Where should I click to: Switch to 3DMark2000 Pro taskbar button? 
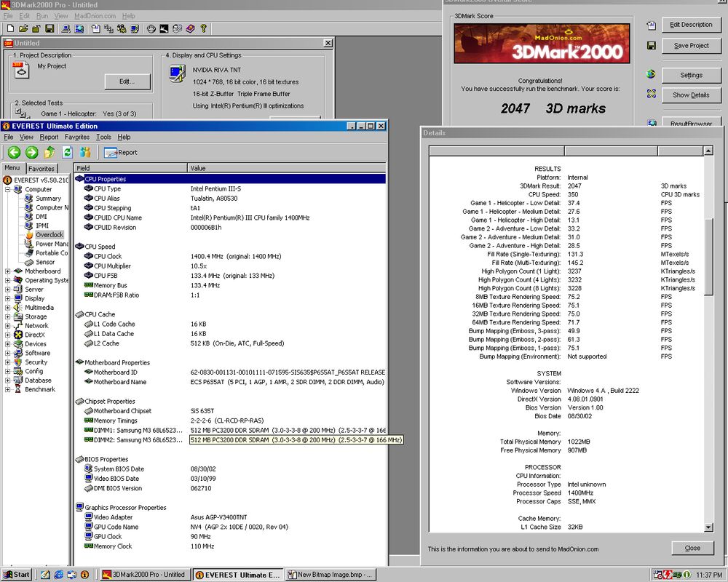pyautogui.click(x=144, y=575)
